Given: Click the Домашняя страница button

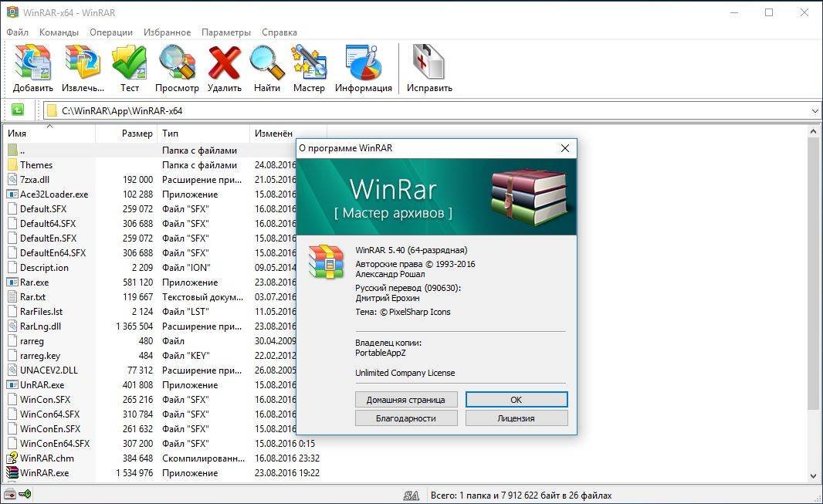Looking at the screenshot, I should click(x=406, y=400).
